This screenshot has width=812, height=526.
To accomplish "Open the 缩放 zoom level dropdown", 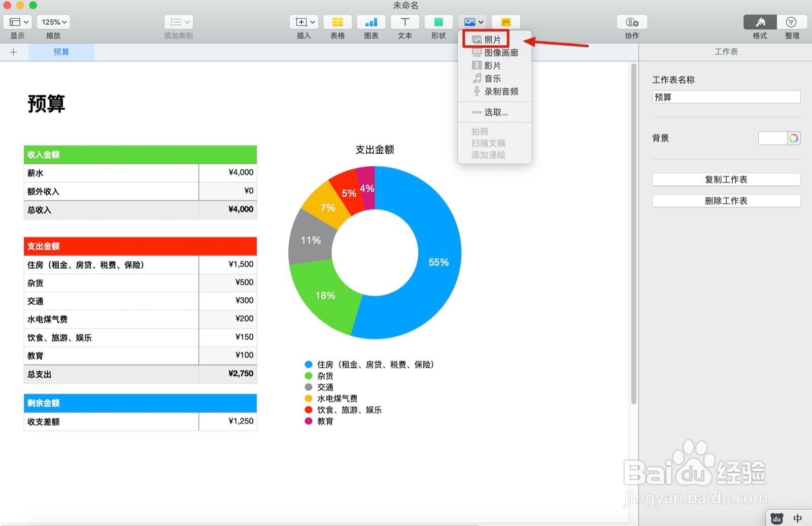I will (x=53, y=22).
